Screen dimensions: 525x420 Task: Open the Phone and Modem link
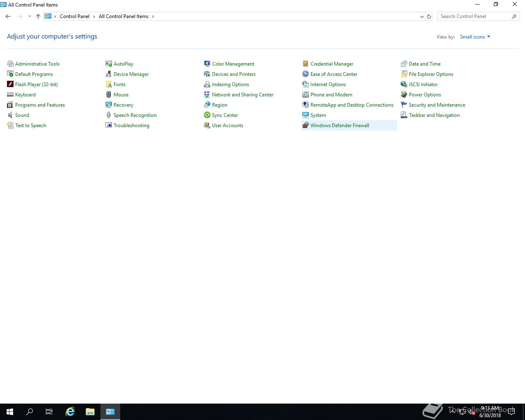coord(331,94)
